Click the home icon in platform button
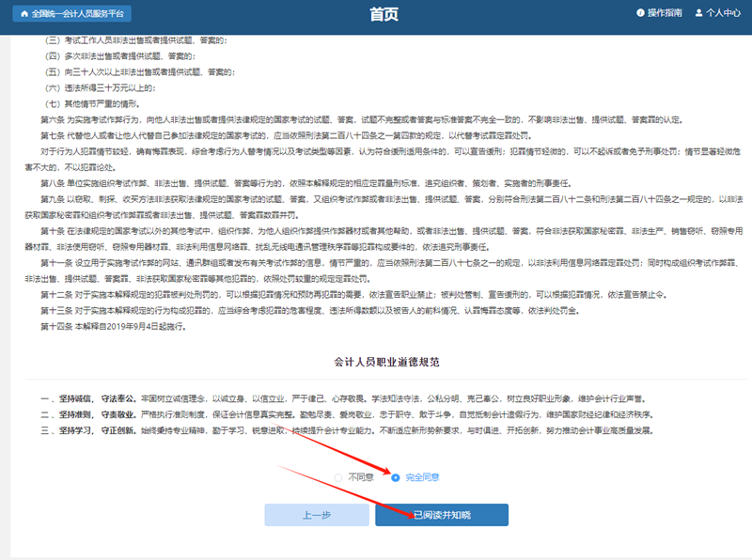Screen dimensions: 752x560 pyautogui.click(x=24, y=14)
